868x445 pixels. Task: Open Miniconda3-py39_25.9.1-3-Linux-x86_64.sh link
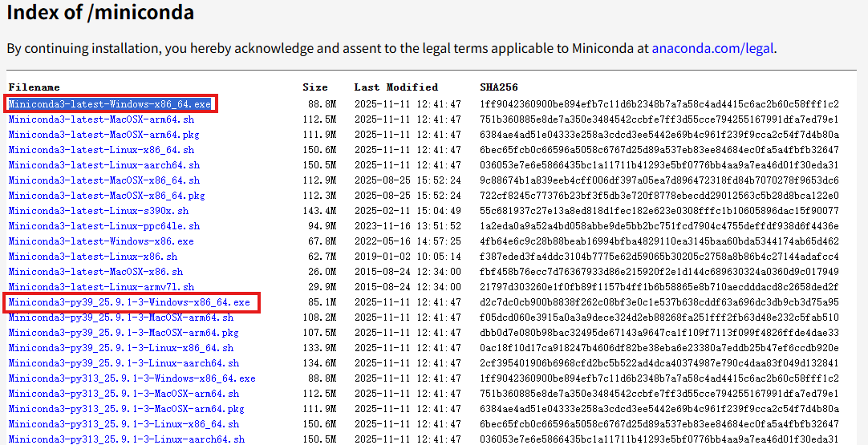coord(121,348)
